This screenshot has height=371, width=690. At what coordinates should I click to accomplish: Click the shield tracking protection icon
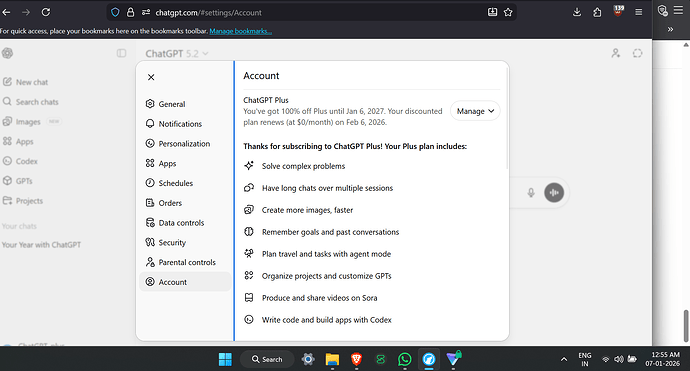(x=115, y=12)
